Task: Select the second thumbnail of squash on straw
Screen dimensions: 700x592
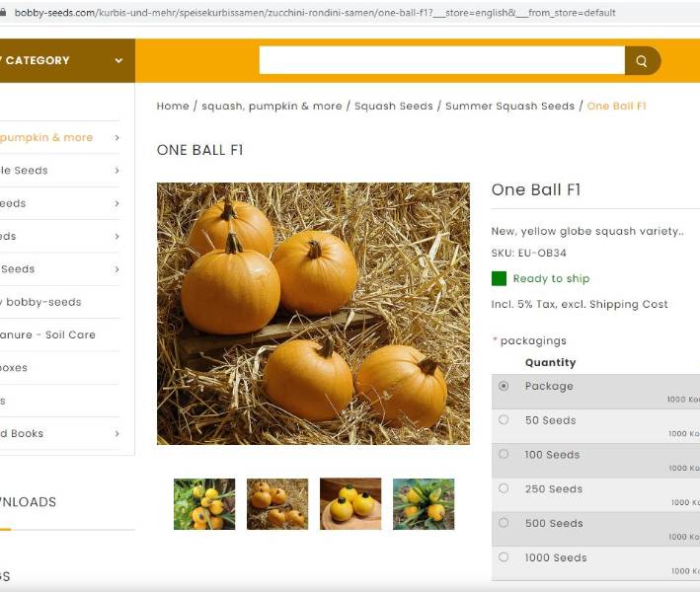Action: (x=277, y=504)
